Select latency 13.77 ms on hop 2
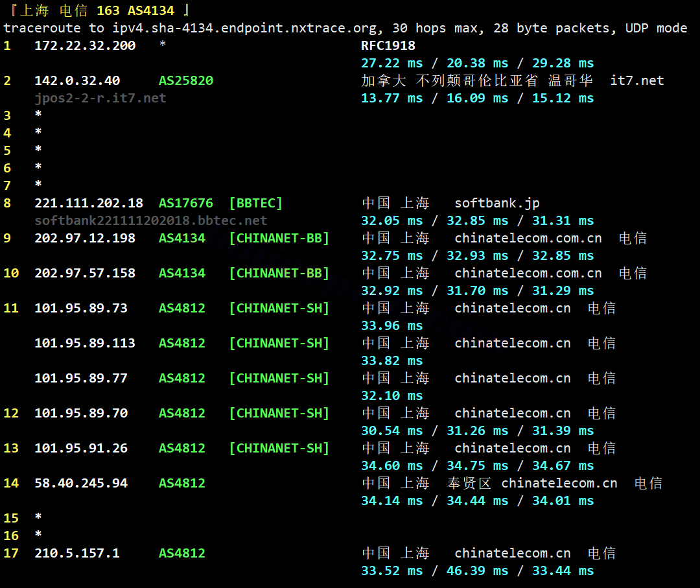Viewport: 700px width, 588px height. tap(392, 98)
